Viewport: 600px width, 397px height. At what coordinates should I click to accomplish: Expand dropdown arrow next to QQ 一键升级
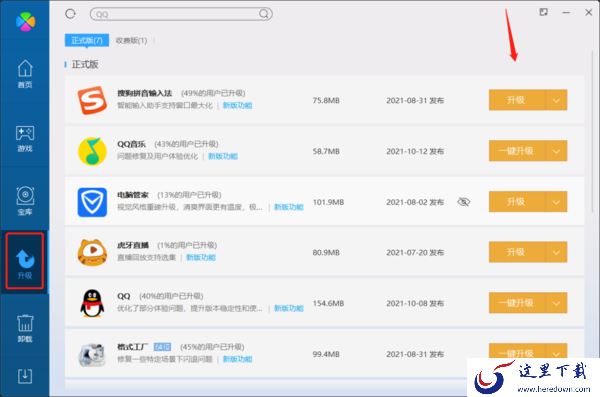coord(556,303)
